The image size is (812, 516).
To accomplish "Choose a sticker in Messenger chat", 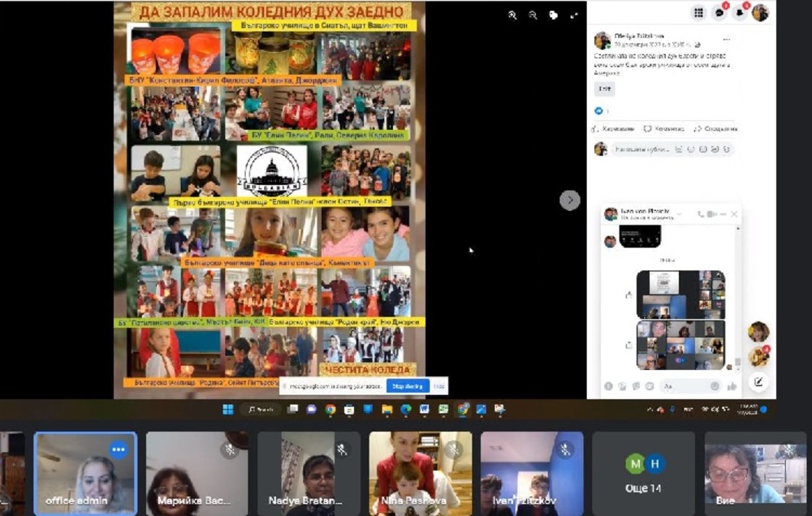I will [x=636, y=386].
